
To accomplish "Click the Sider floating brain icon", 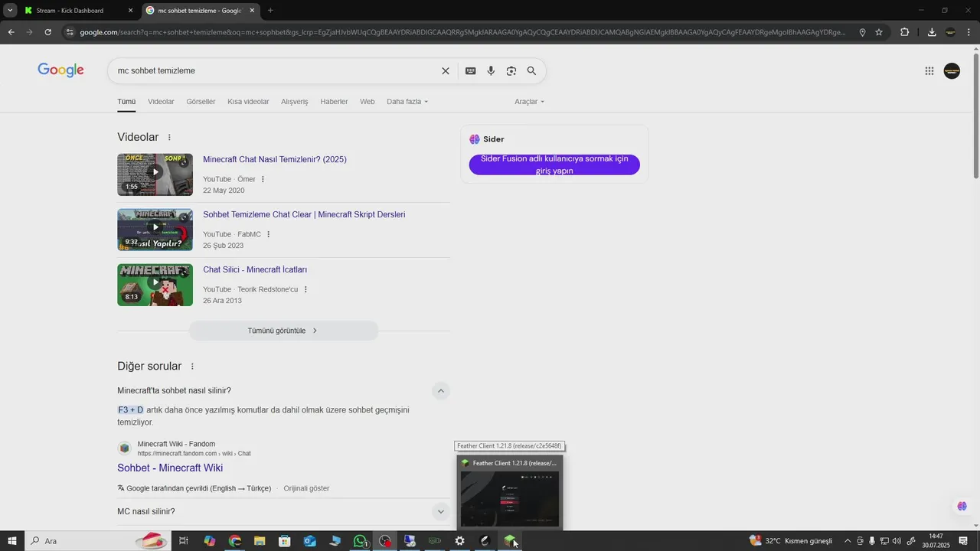I will point(962,507).
